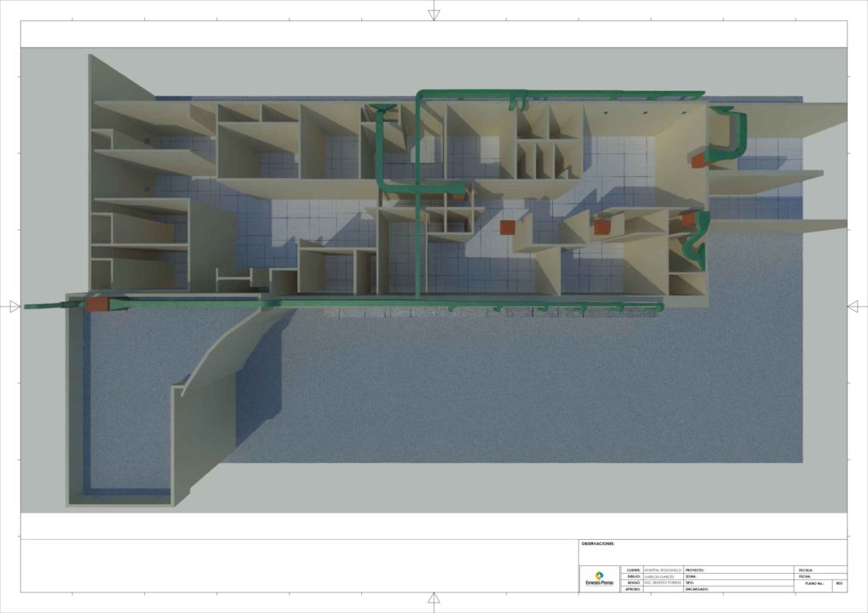Click the REVISO field in title block

pos(662,583)
